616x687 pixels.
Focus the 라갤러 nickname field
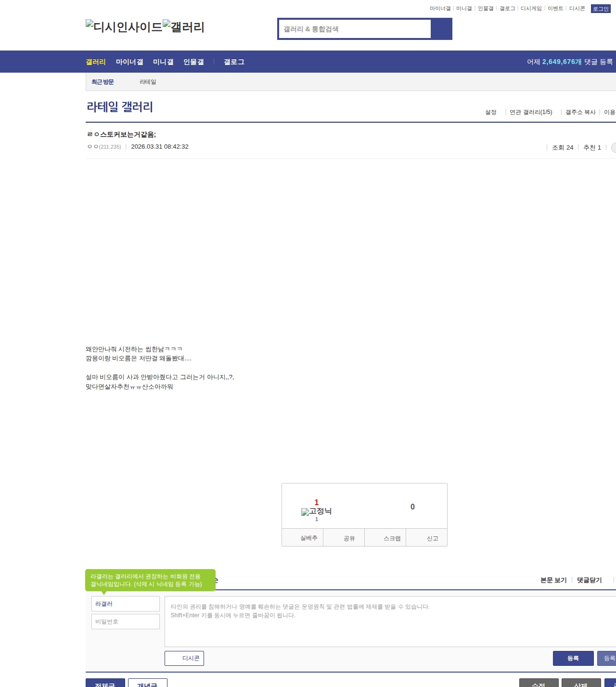(126, 604)
